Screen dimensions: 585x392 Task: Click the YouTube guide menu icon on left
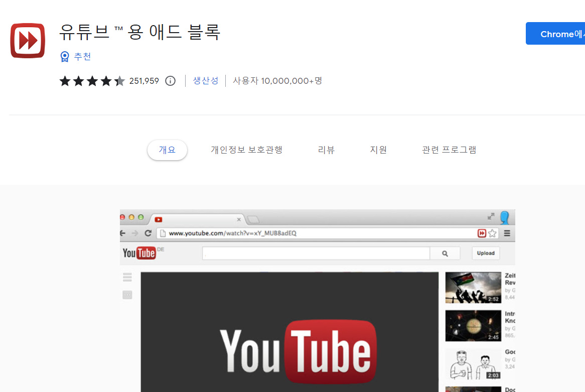click(x=127, y=277)
